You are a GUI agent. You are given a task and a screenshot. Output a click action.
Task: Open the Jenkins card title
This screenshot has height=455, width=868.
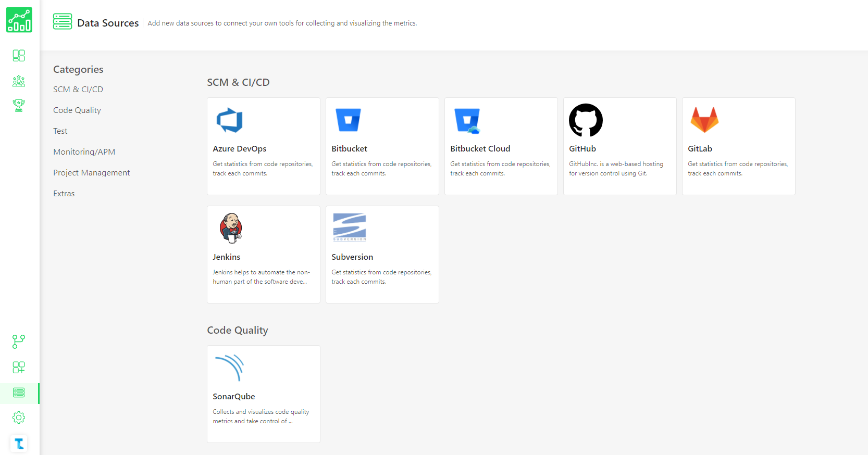(227, 257)
